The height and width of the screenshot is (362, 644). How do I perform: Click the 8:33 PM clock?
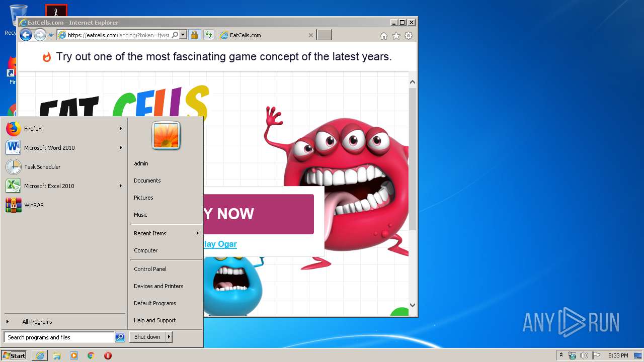pyautogui.click(x=618, y=355)
